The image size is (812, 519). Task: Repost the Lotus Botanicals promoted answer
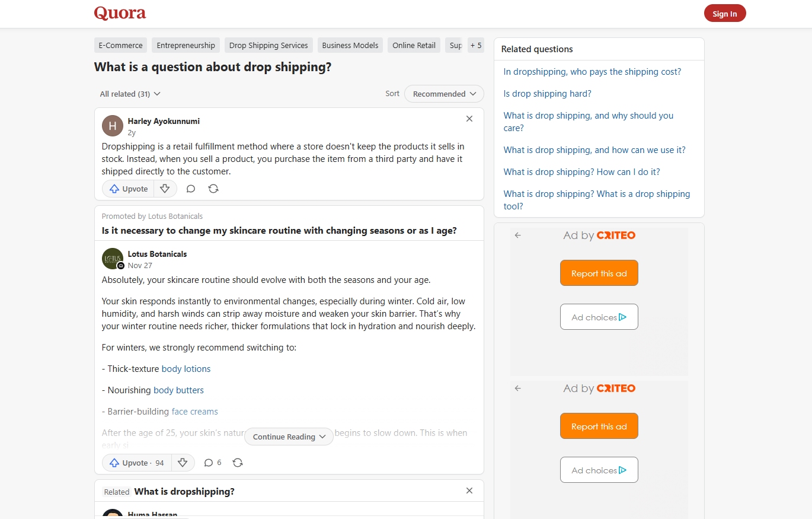(238, 462)
